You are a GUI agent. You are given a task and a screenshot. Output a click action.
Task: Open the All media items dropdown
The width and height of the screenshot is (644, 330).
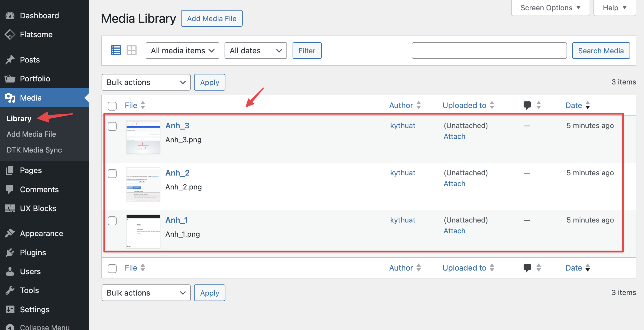coord(182,50)
